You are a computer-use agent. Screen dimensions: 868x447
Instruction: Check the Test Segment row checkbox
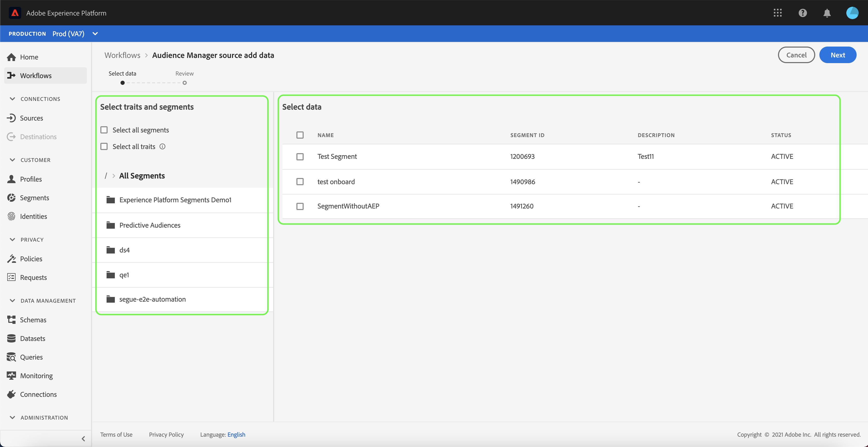click(300, 157)
